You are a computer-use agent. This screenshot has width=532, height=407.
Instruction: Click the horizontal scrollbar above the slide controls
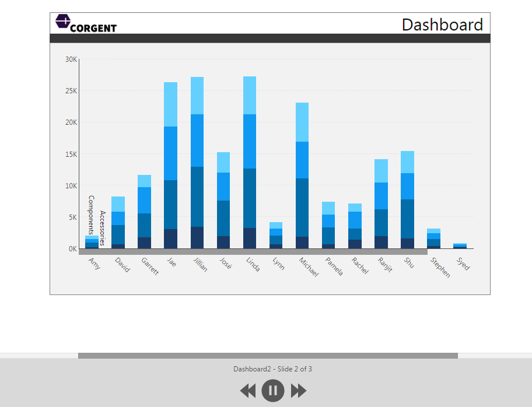pos(268,356)
